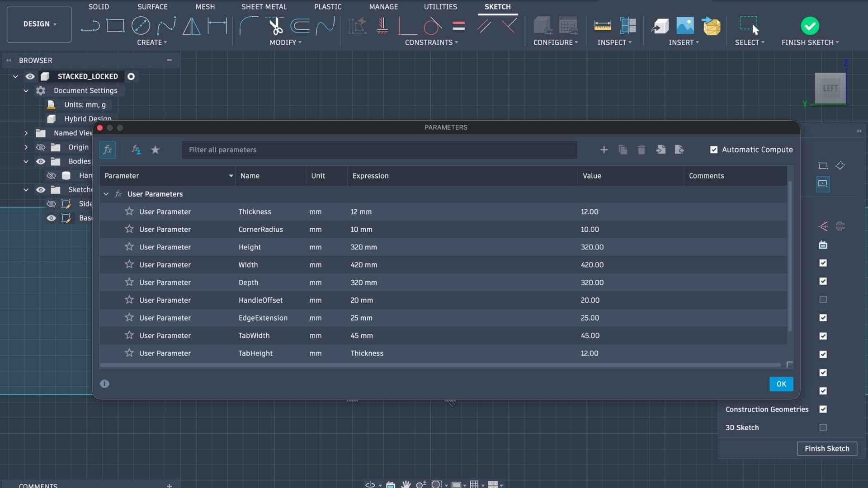Favorite the CornerRadius parameter star

point(129,229)
